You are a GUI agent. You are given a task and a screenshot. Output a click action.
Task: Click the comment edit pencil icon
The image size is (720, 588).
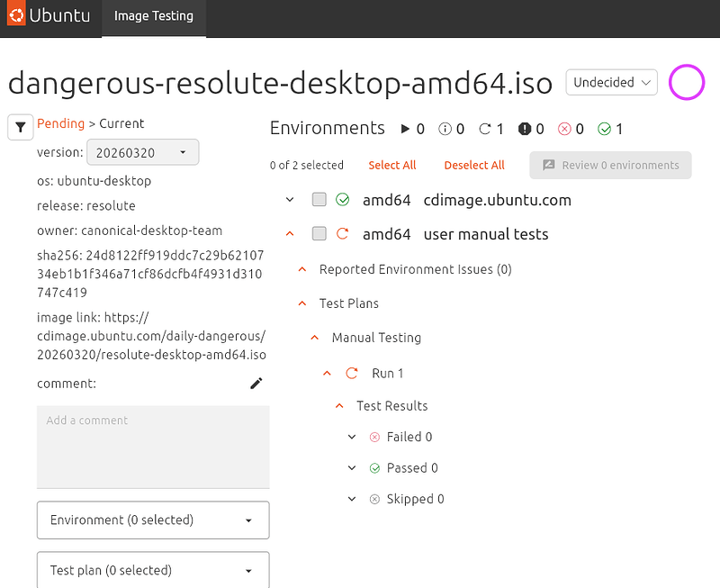(x=256, y=383)
